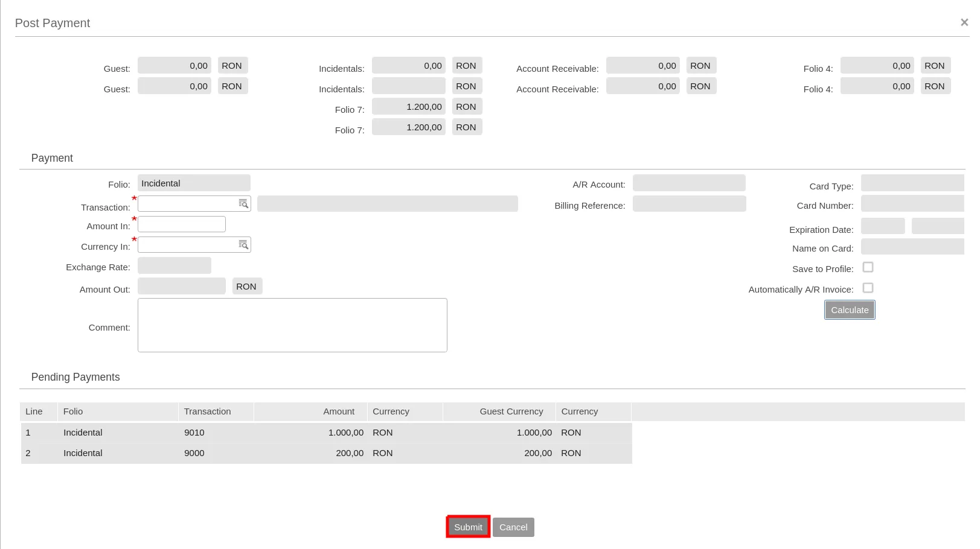Click the A/R Account field
This screenshot has width=980, height=549.
coord(689,183)
